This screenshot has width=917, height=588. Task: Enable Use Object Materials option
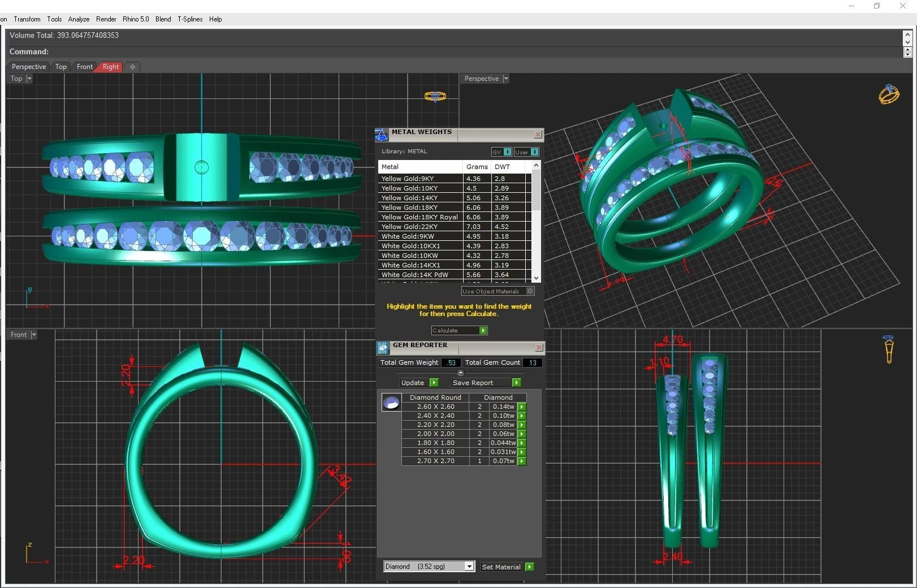(x=530, y=291)
